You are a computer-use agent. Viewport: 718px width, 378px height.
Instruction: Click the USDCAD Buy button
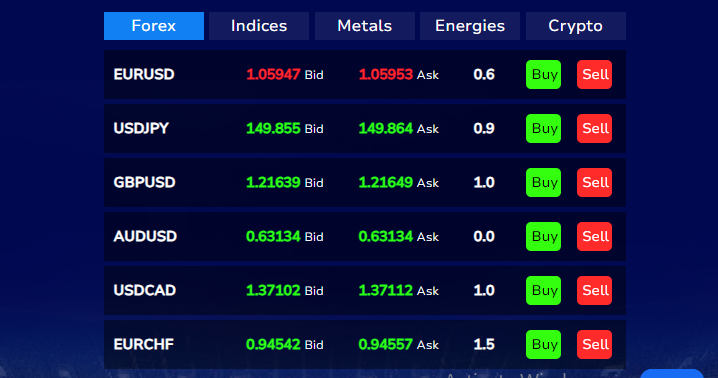[x=544, y=290]
